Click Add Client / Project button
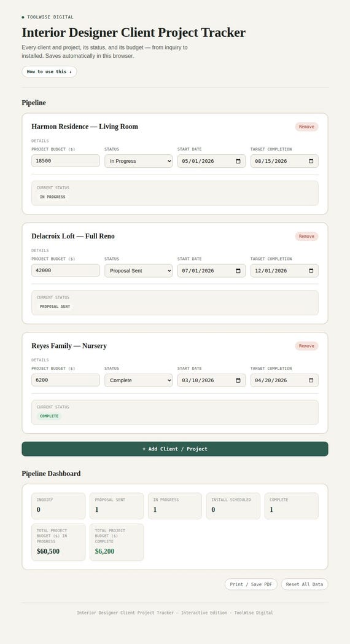The width and height of the screenshot is (350, 644). 175,449
